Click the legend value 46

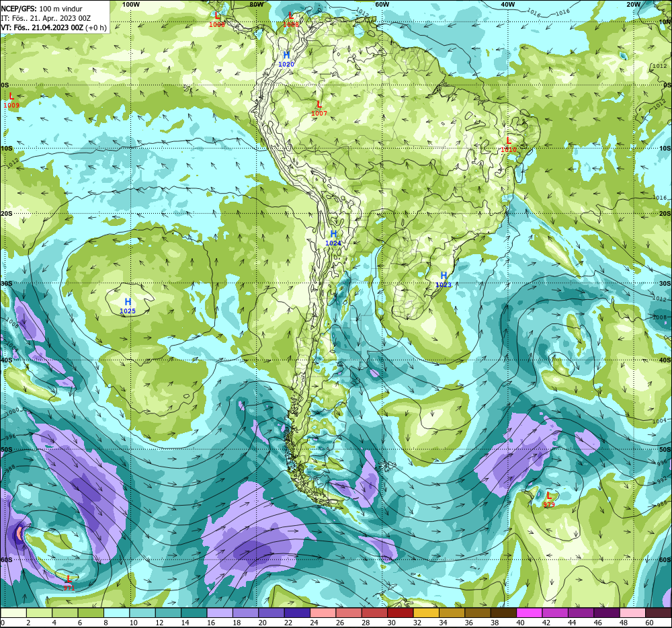(597, 623)
